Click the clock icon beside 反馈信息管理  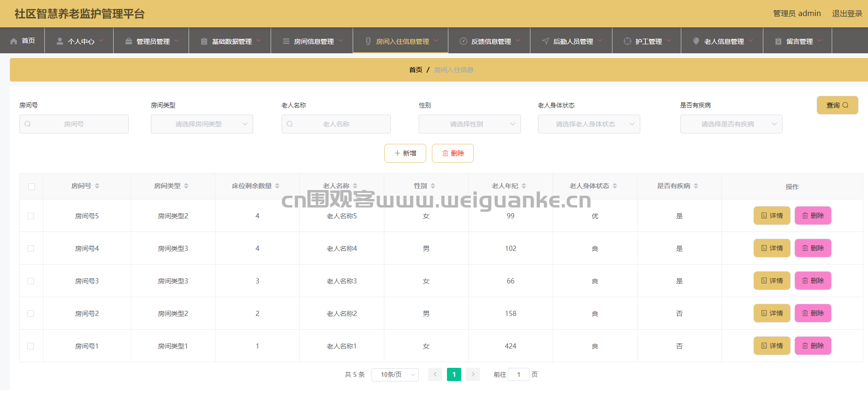[463, 41]
